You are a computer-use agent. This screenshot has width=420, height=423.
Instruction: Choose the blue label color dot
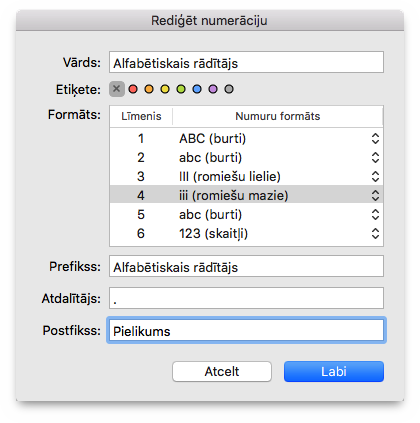click(x=197, y=89)
